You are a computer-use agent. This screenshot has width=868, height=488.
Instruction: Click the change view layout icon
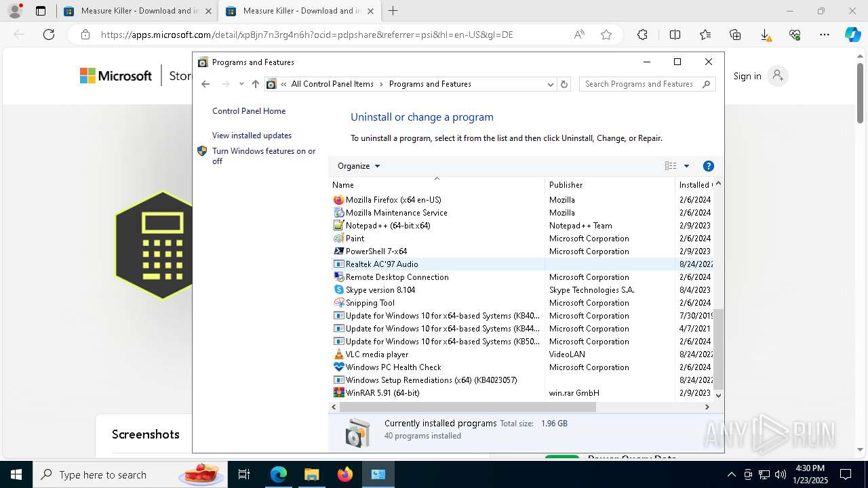click(x=671, y=166)
